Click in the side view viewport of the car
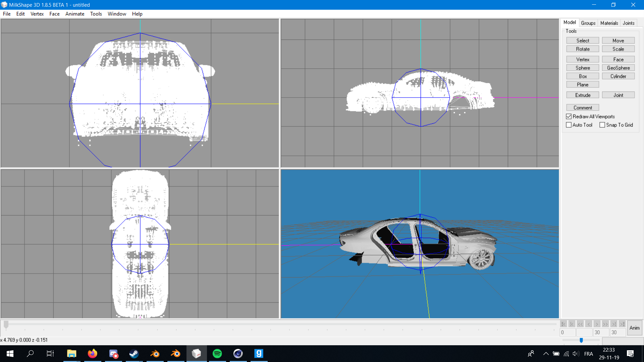The height and width of the screenshot is (362, 644). pyautogui.click(x=420, y=93)
